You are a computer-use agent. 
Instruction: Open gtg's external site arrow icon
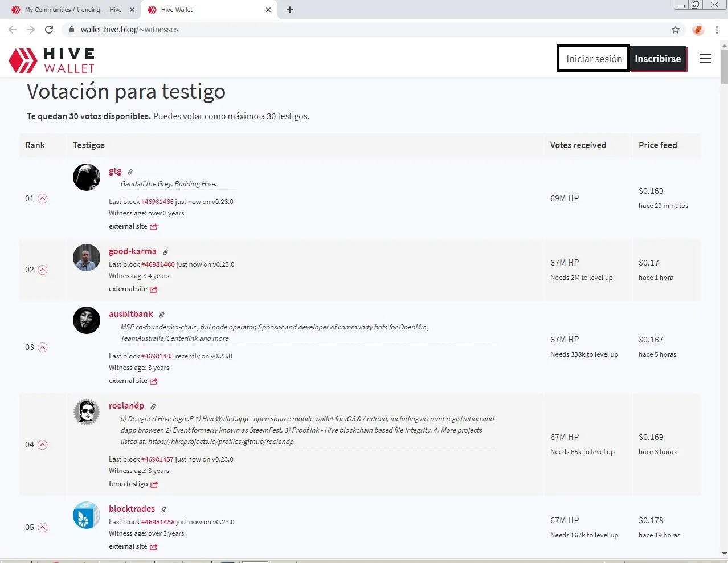[154, 227]
